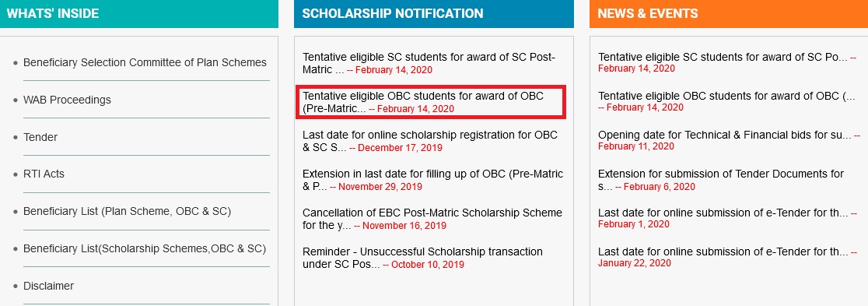Open January 22, 2020 e-Tender submission news

727,257
